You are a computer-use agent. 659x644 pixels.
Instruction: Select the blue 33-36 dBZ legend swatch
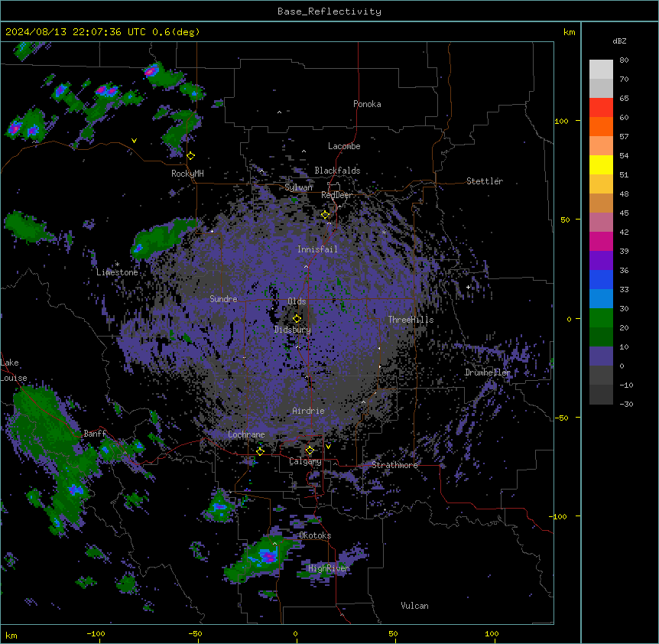coord(601,279)
